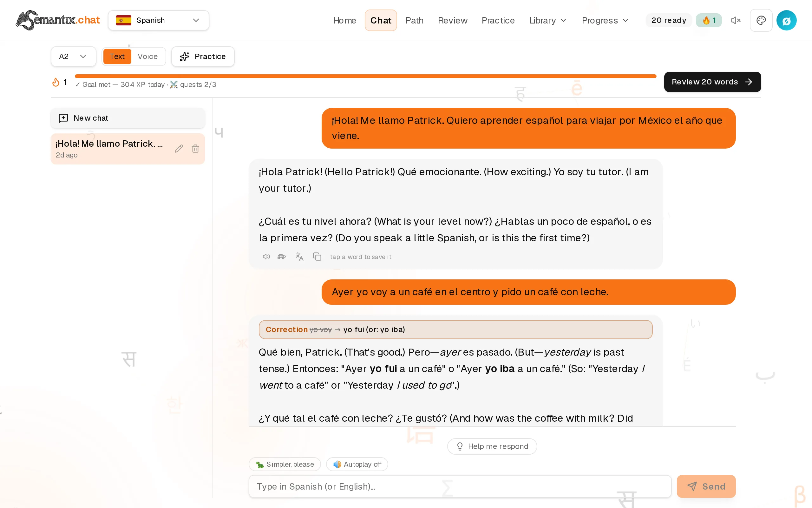The height and width of the screenshot is (508, 812).
Task: Click the translate icon under tutor message
Action: point(299,257)
